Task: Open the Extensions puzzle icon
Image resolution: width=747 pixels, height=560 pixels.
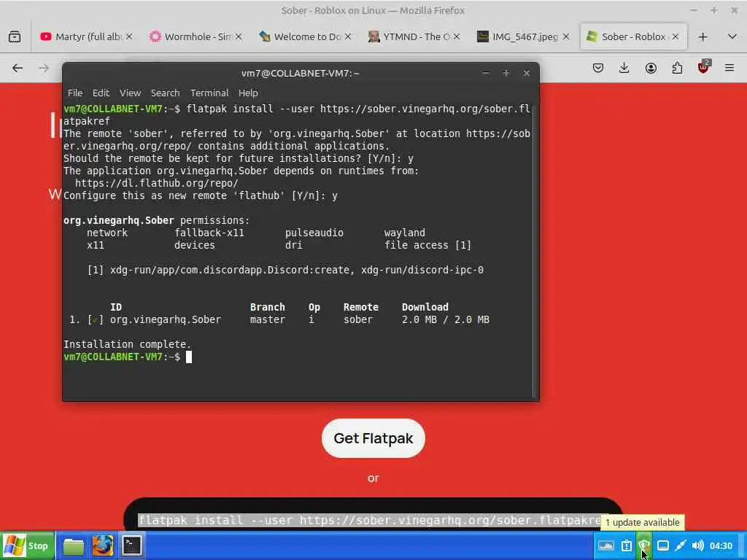Action: [x=677, y=68]
